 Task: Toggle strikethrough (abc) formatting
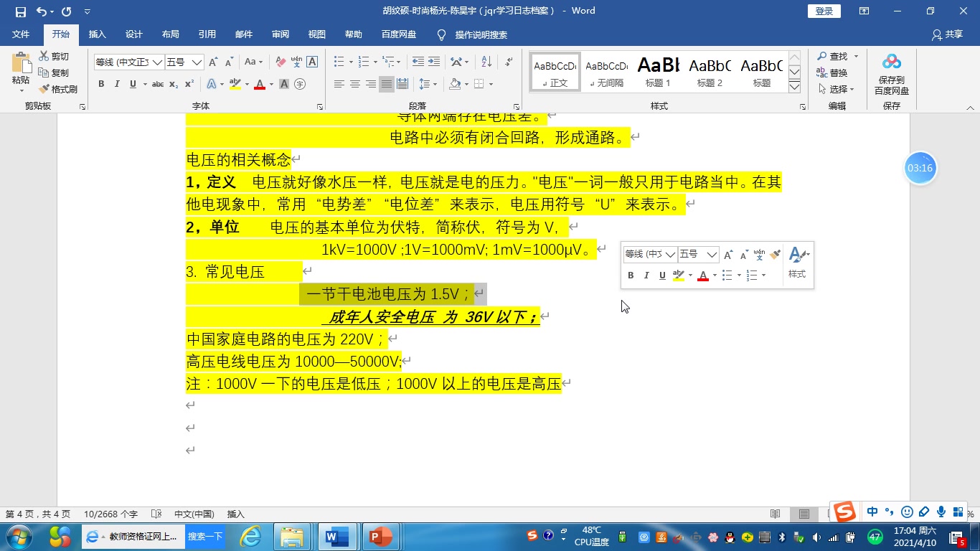click(158, 84)
